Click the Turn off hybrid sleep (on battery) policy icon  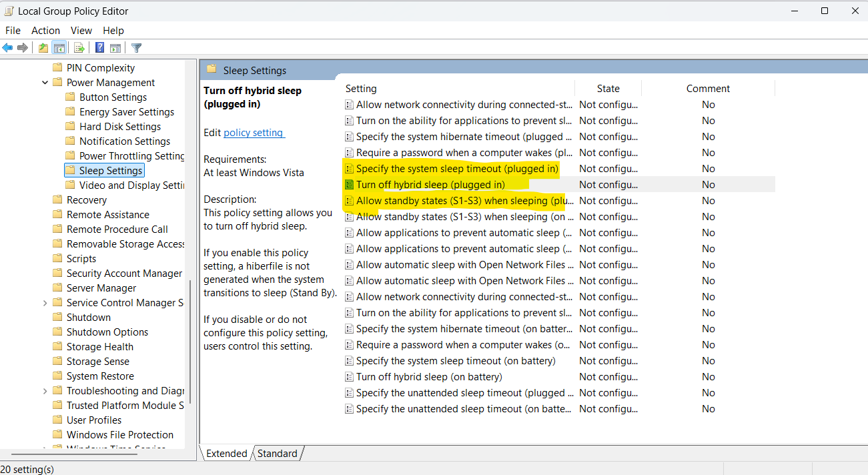pyautogui.click(x=349, y=377)
